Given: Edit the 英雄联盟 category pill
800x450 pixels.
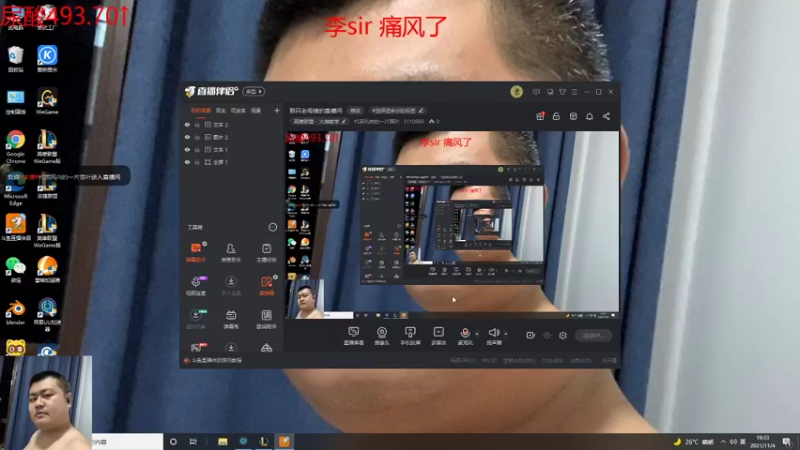Looking at the screenshot, I should point(319,121).
